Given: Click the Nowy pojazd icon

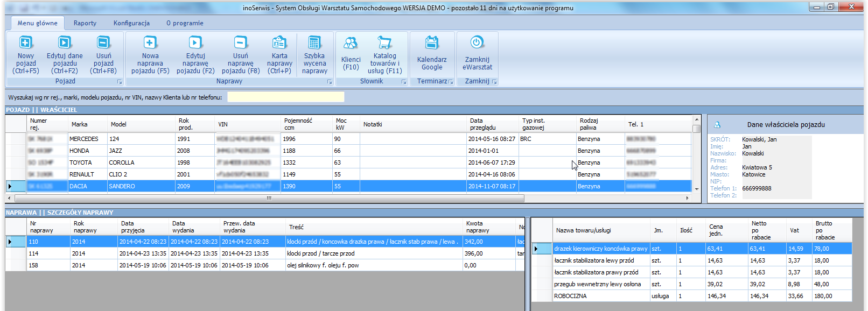Looking at the screenshot, I should pyautogui.click(x=26, y=43).
